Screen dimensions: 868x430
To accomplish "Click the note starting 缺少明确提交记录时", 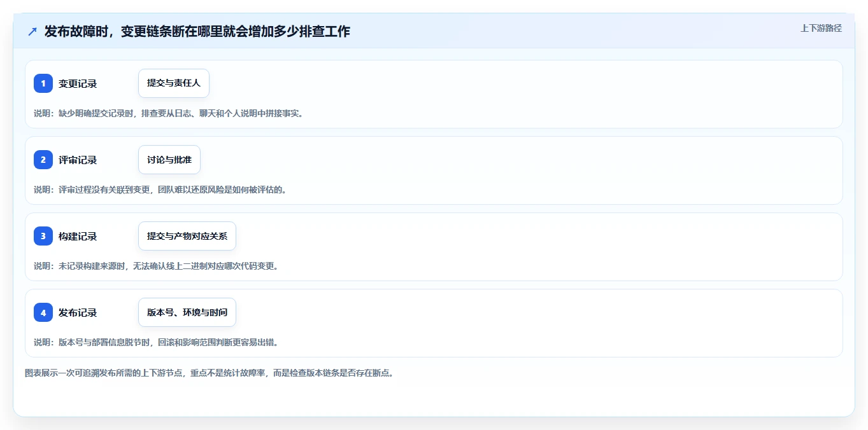I will (x=169, y=113).
